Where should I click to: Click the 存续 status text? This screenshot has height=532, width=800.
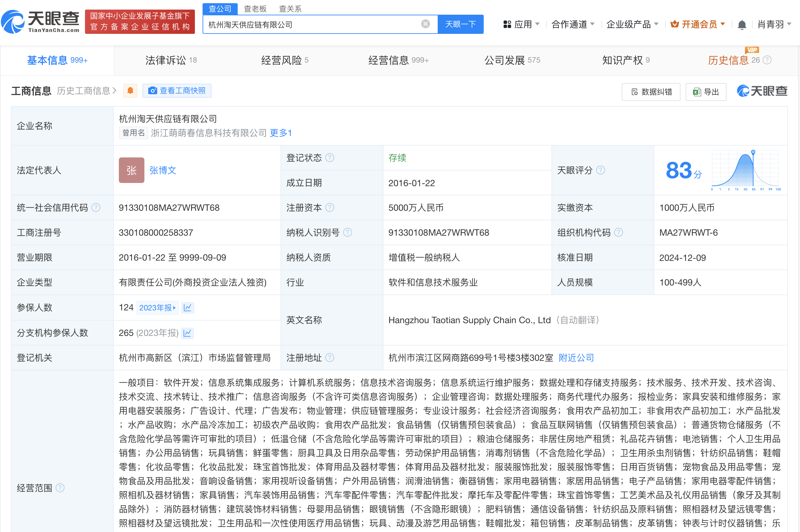(x=397, y=157)
